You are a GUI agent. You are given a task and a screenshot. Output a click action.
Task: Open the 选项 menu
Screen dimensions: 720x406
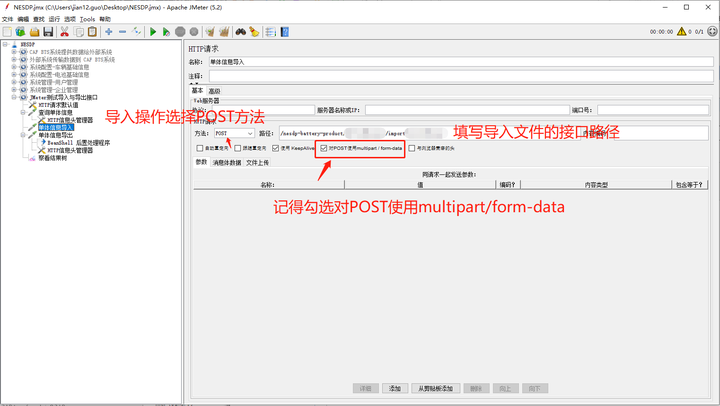click(x=70, y=19)
